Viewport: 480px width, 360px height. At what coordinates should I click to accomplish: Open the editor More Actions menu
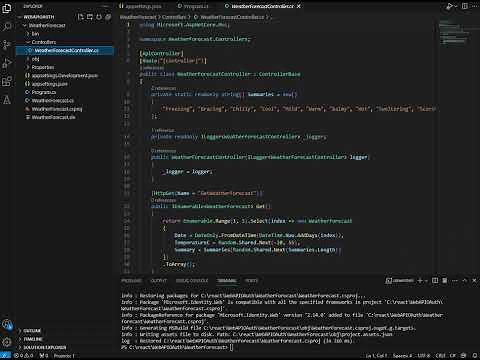point(474,6)
